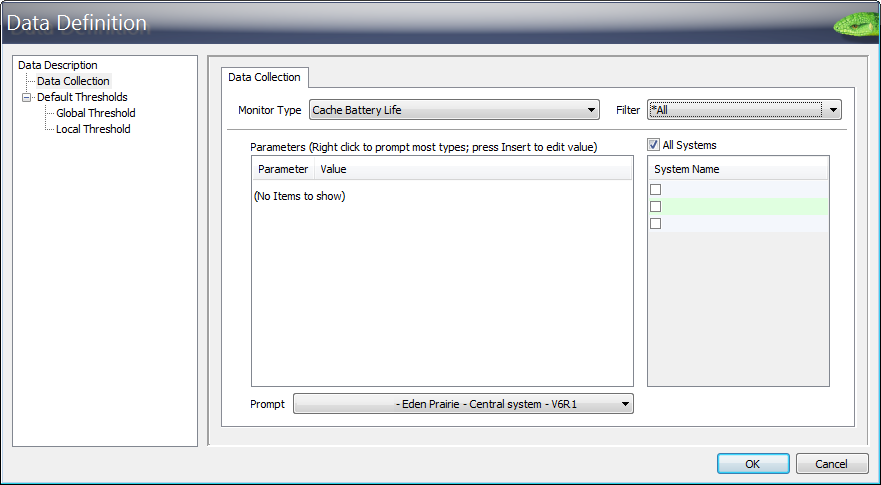Click the Value column header
The image size is (881, 485).
pyautogui.click(x=333, y=170)
